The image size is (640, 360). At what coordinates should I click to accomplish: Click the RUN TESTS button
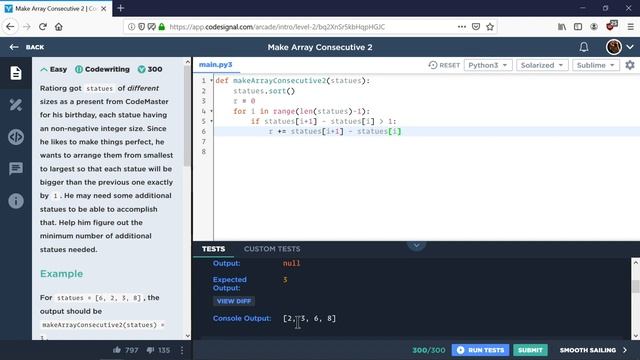click(480, 350)
